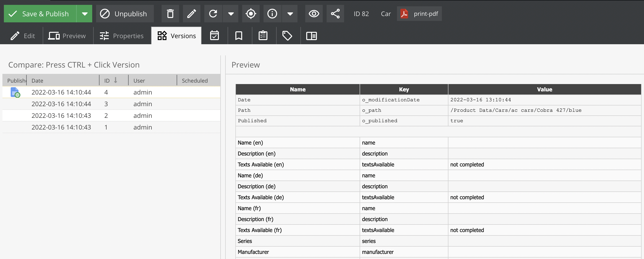Viewport: 644px width, 259px height.
Task: Switch to the Edit tab
Action: pyautogui.click(x=23, y=36)
